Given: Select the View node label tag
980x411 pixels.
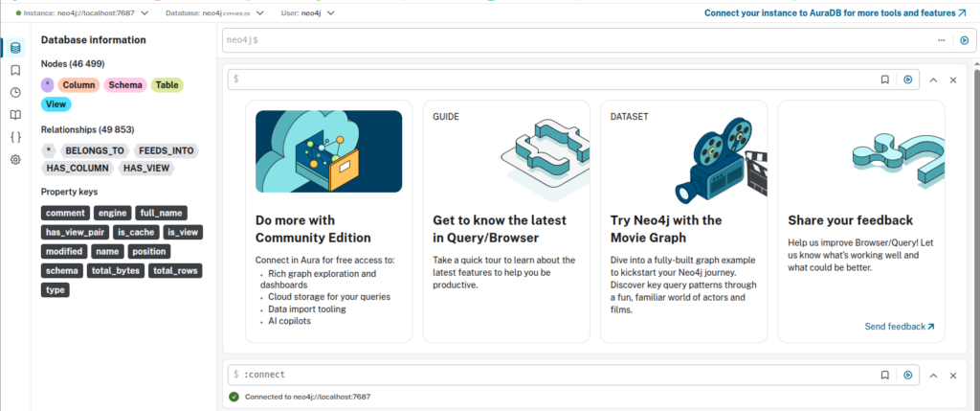Looking at the screenshot, I should pyautogui.click(x=56, y=103).
